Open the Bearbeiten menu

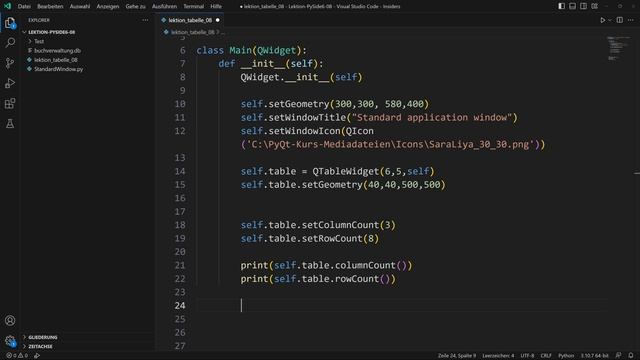point(50,6)
